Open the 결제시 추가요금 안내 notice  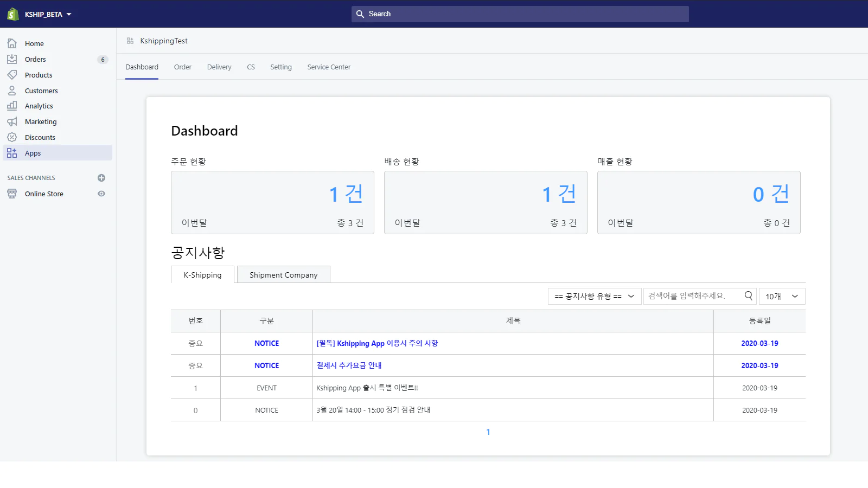349,365
